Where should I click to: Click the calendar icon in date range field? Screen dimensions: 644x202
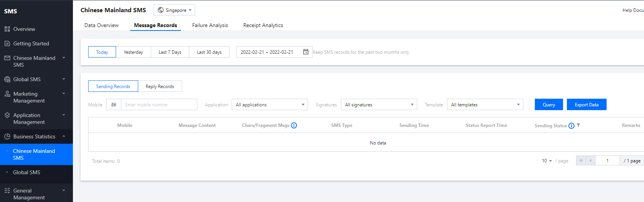(x=305, y=52)
